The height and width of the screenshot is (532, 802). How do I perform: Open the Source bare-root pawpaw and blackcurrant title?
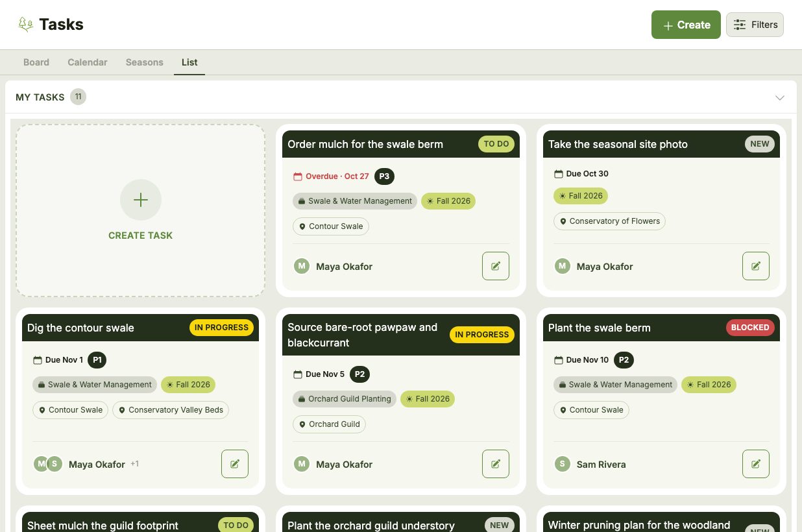(x=363, y=335)
